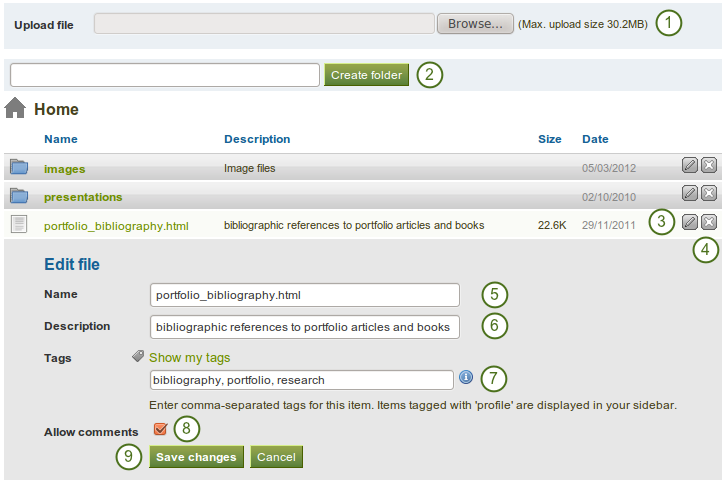
Task: Open the presentations folder link
Action: [83, 197]
